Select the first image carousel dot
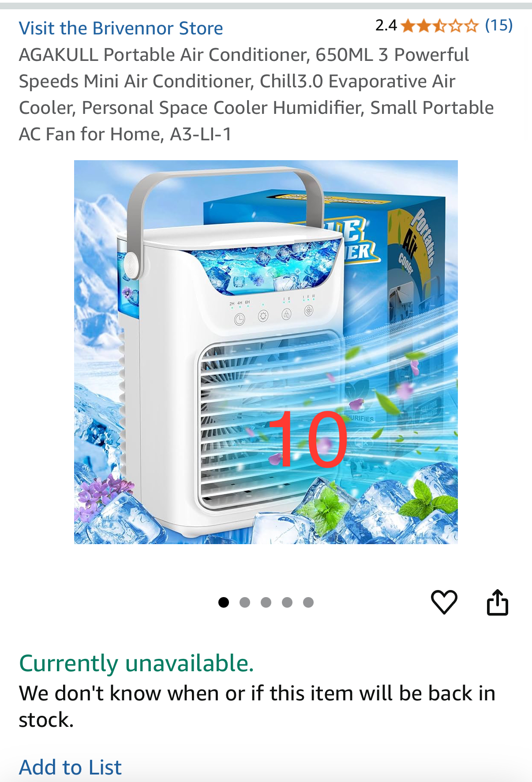Viewport: 532px width, 782px height. (x=224, y=602)
